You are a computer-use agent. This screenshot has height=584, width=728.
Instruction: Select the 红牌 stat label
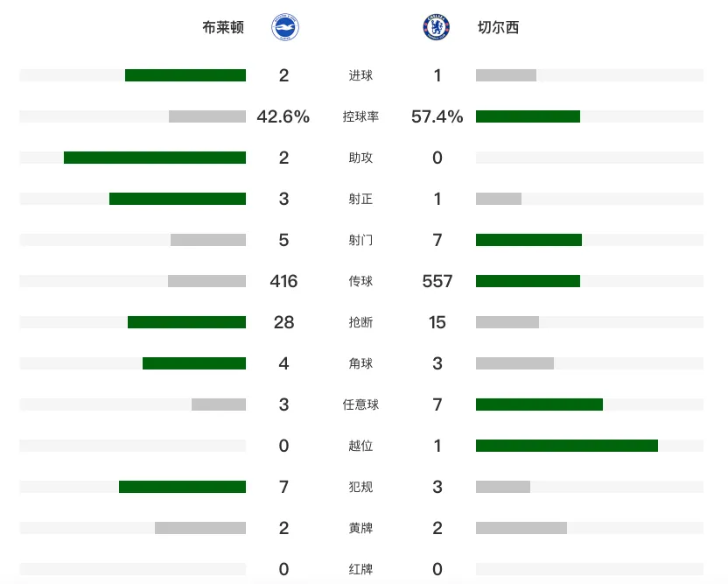(360, 569)
